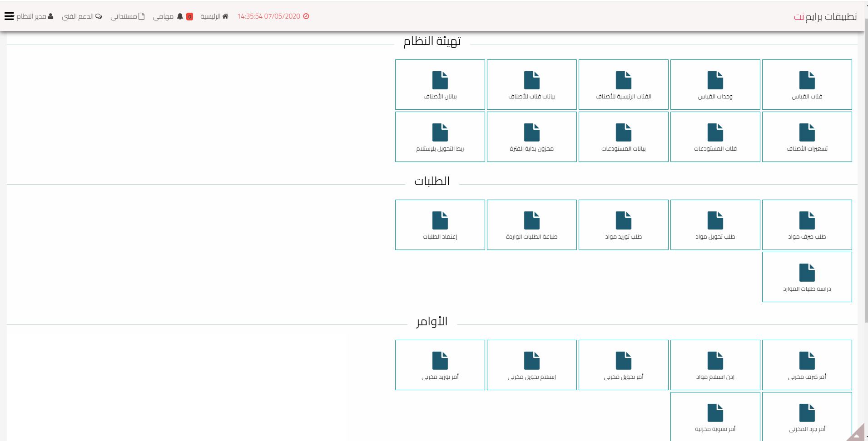The height and width of the screenshot is (441, 868).
Task: Open the مخزون بداية الفترة tile
Action: (531, 137)
